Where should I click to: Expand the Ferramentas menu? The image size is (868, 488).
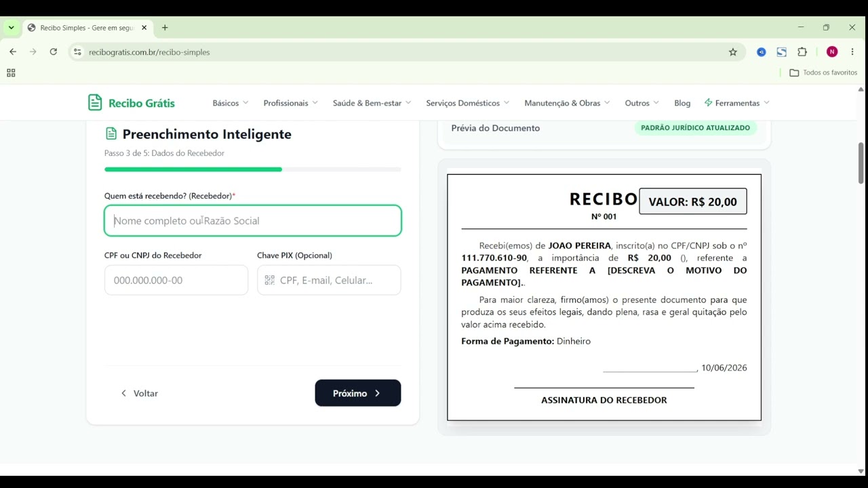pos(737,103)
